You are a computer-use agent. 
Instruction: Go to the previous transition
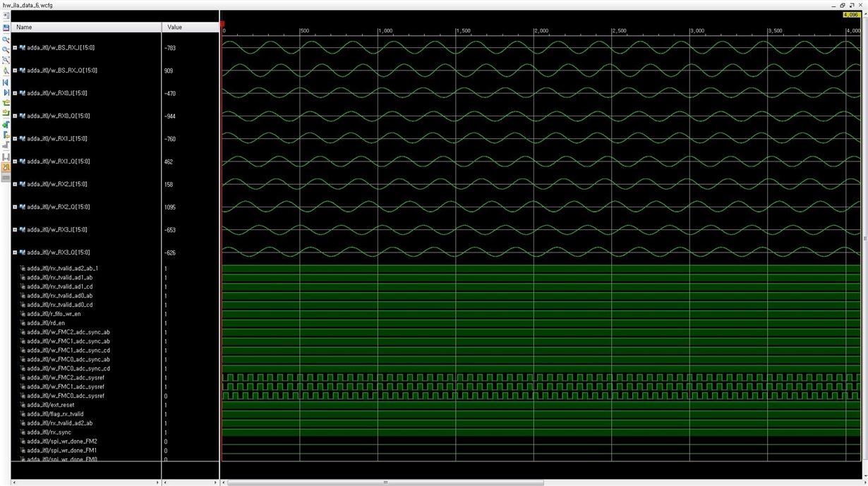click(6, 102)
